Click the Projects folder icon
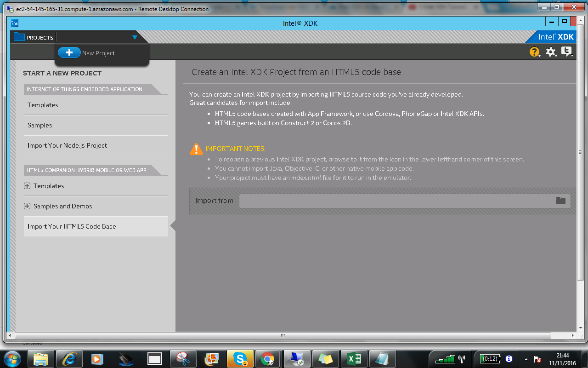The width and height of the screenshot is (588, 368). pyautogui.click(x=19, y=37)
